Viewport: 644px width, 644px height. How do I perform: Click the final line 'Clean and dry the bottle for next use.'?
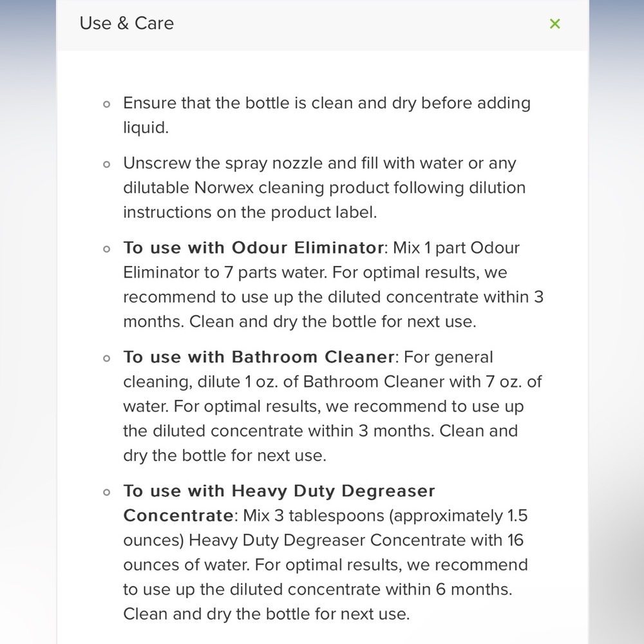(x=267, y=614)
